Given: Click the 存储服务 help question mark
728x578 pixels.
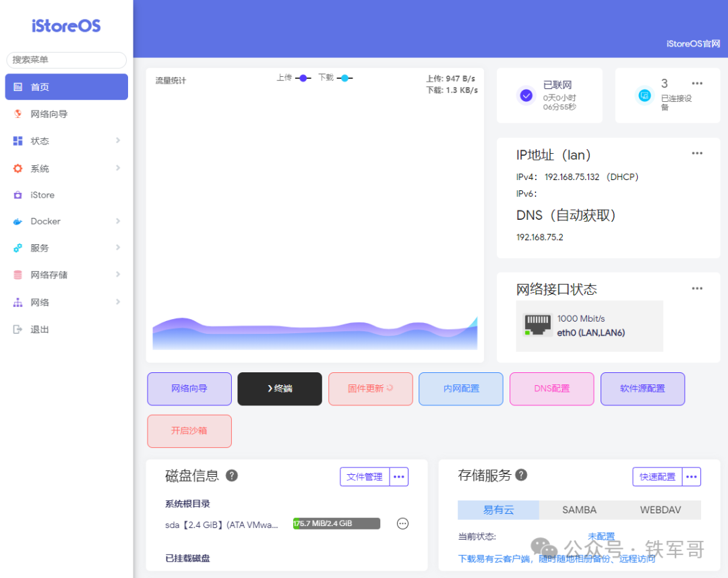Looking at the screenshot, I should pyautogui.click(x=521, y=475).
